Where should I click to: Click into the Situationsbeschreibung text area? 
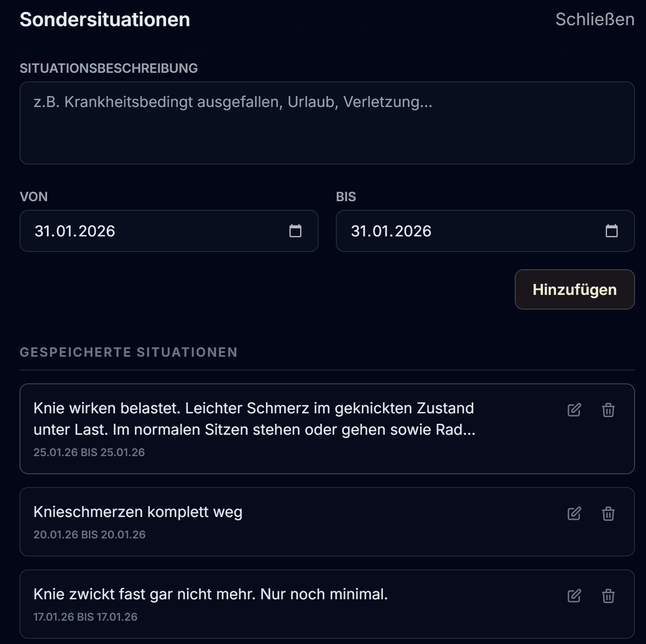(327, 123)
